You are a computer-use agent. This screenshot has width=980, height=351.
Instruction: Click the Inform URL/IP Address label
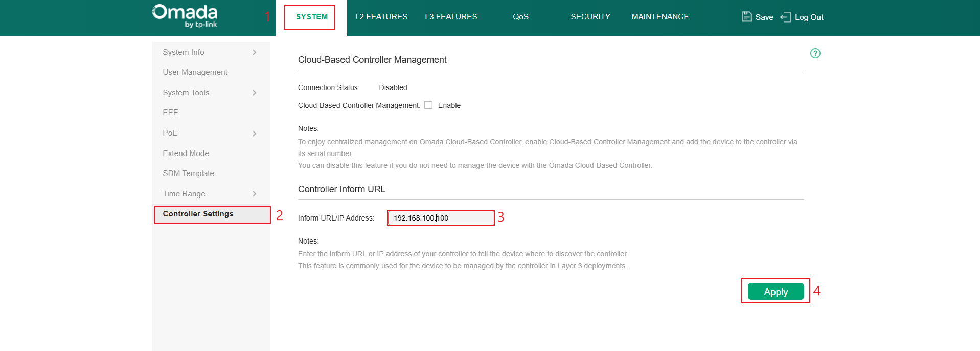pyautogui.click(x=336, y=218)
